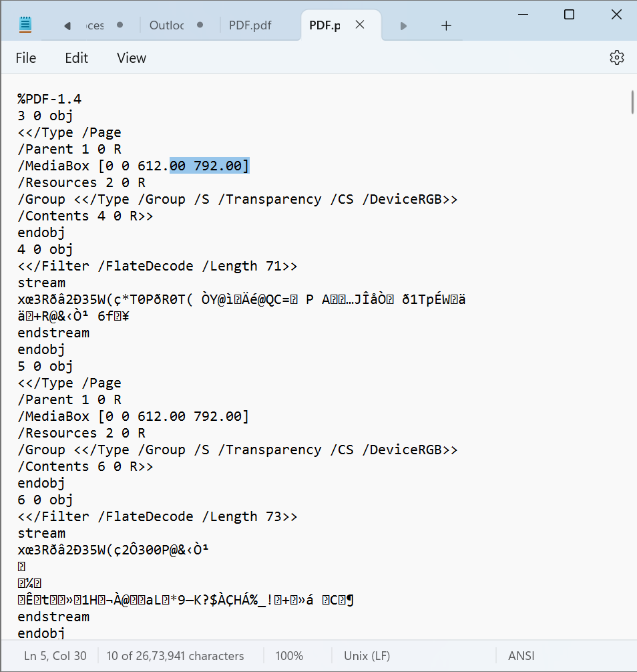This screenshot has width=637, height=672.
Task: Click Ln 5, Col 30 in status bar
Action: click(55, 656)
